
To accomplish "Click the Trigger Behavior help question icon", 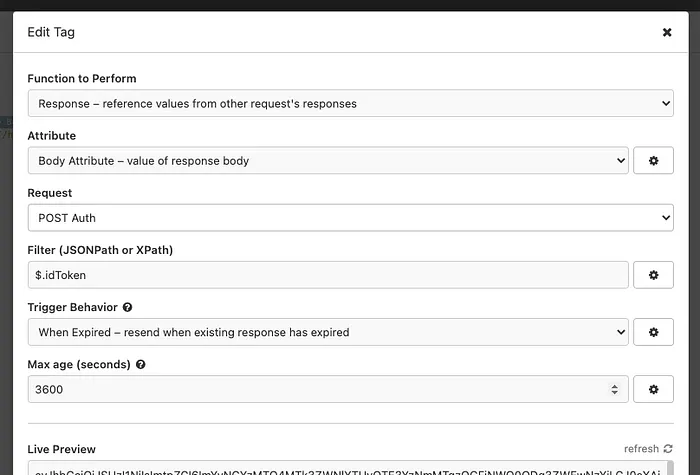I will point(128,308).
